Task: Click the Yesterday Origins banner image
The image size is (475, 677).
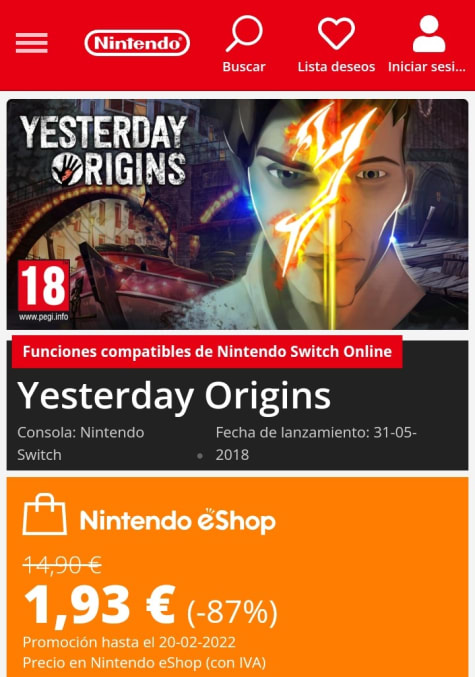Action: pos(238,214)
